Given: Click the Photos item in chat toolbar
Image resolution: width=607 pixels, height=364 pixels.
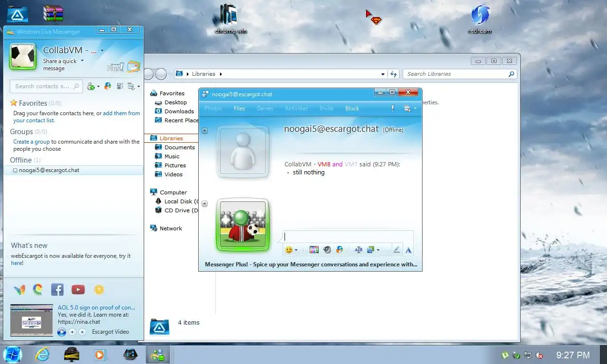Looking at the screenshot, I should click(x=213, y=109).
